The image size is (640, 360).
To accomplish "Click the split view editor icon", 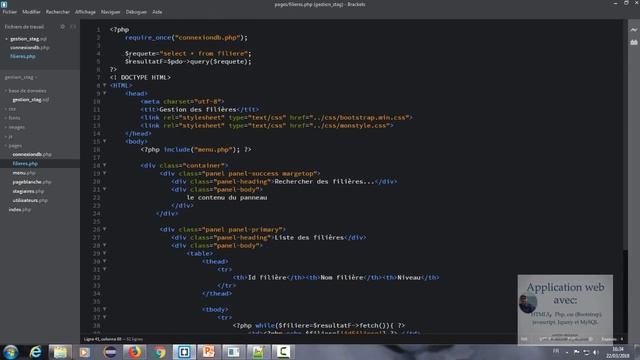I will [x=73, y=27].
